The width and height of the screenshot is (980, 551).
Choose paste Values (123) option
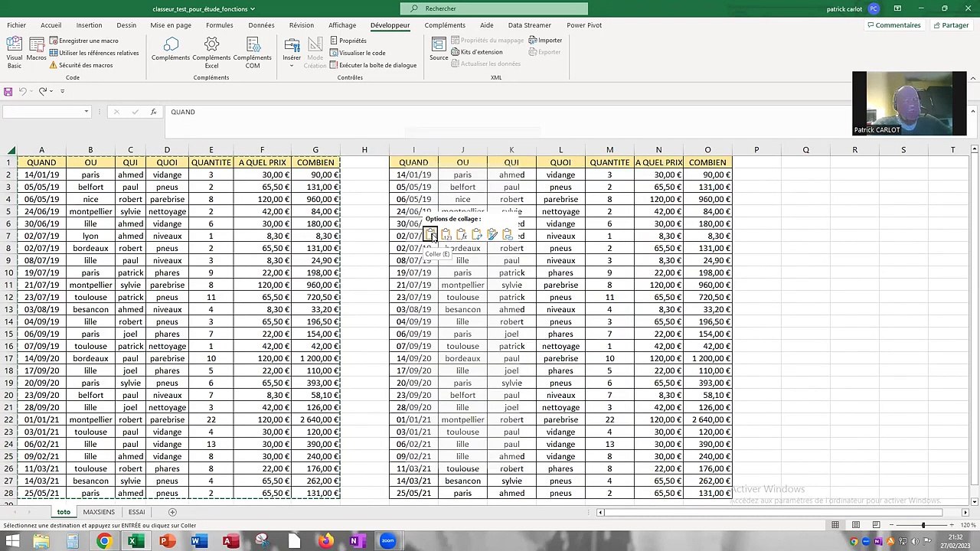click(x=446, y=235)
